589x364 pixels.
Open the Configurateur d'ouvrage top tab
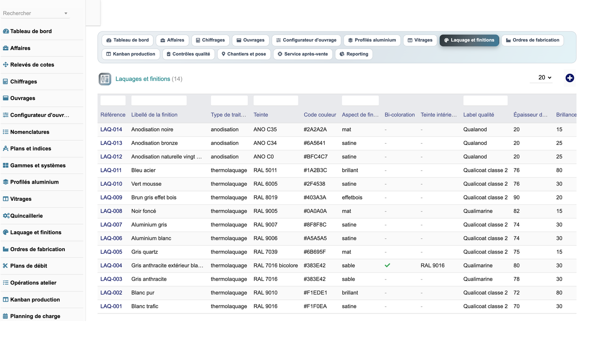tap(307, 40)
